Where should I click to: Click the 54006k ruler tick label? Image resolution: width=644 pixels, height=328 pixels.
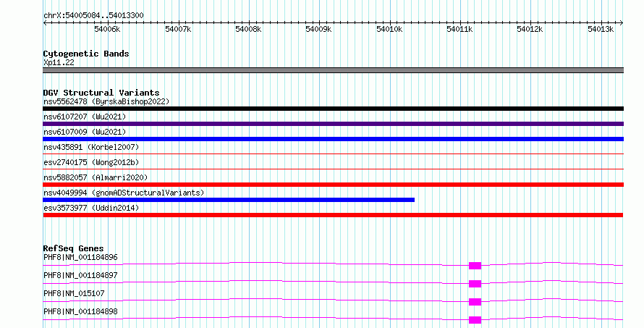tap(107, 29)
